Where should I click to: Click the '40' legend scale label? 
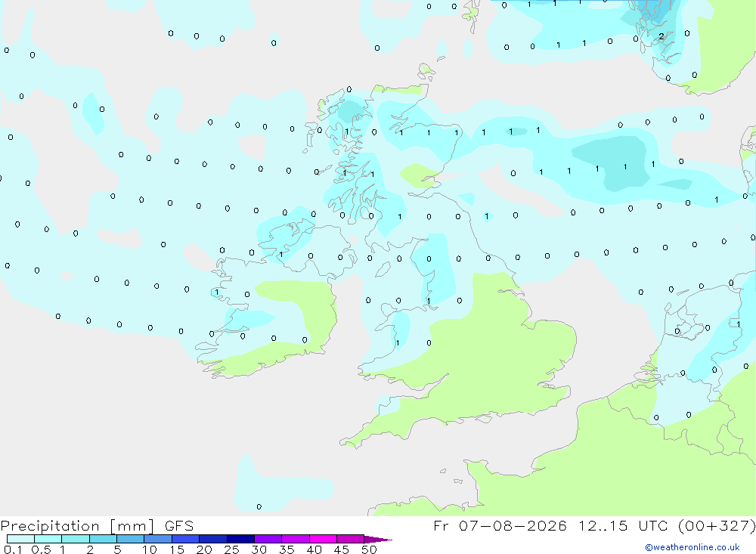(314, 549)
